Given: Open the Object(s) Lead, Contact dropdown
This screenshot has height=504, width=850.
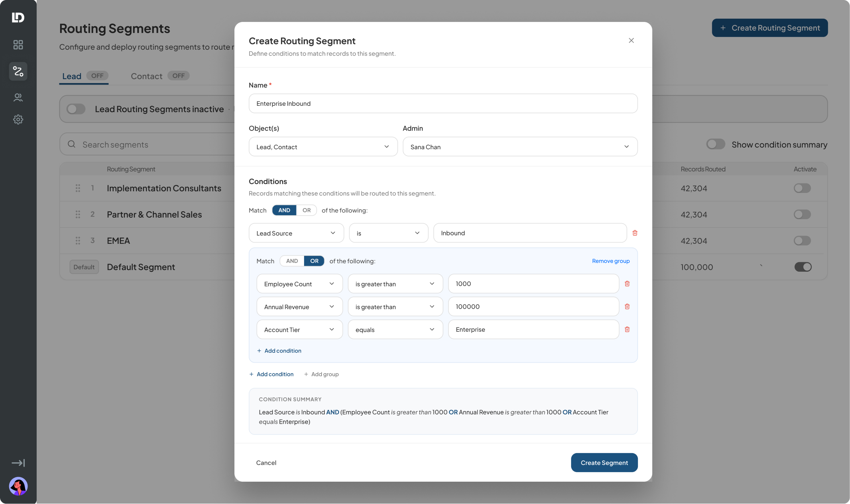Looking at the screenshot, I should pyautogui.click(x=323, y=147).
